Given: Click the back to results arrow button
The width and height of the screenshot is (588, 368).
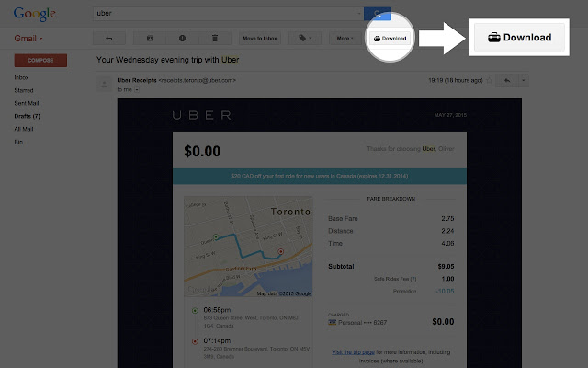Looking at the screenshot, I should click(108, 38).
